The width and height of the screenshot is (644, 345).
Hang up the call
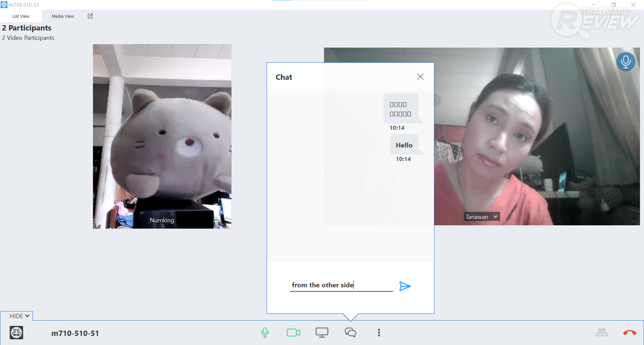pyautogui.click(x=630, y=333)
